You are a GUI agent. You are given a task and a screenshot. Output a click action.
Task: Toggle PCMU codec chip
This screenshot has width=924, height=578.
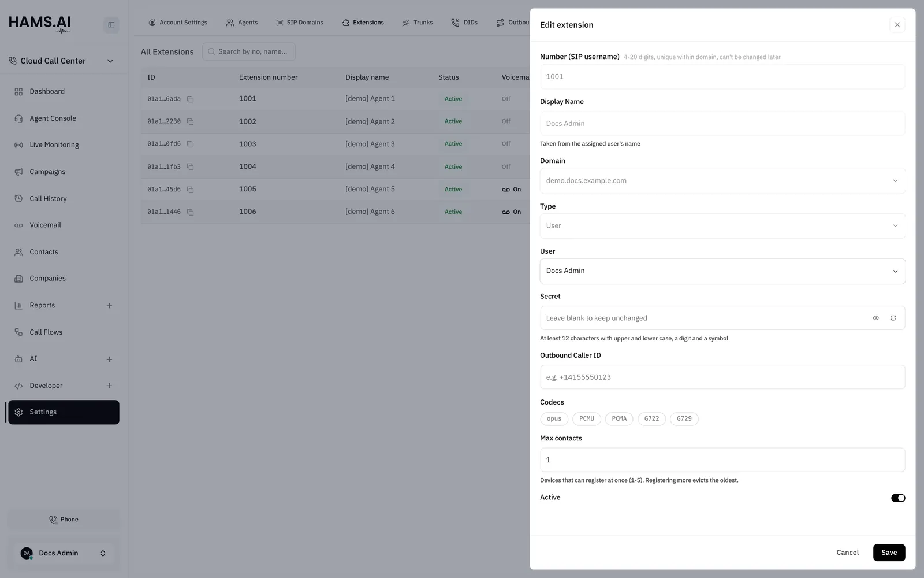click(587, 418)
